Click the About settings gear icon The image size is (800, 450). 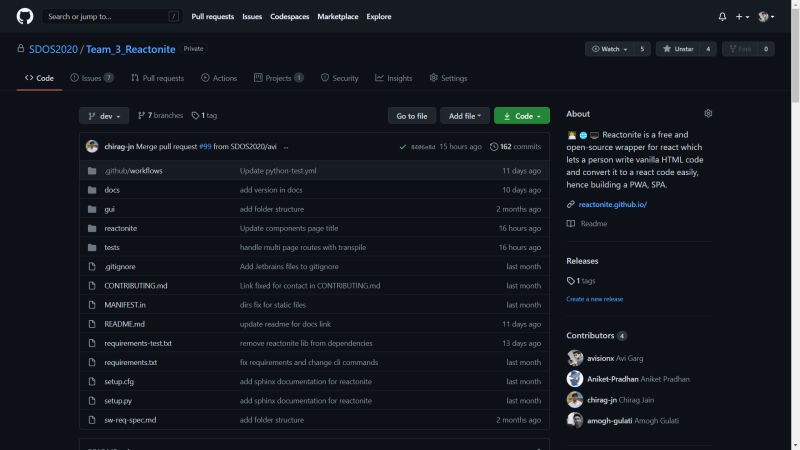click(x=708, y=113)
